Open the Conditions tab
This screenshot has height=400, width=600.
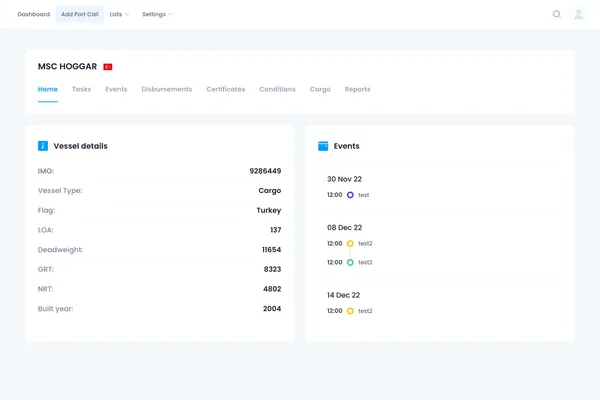(277, 89)
